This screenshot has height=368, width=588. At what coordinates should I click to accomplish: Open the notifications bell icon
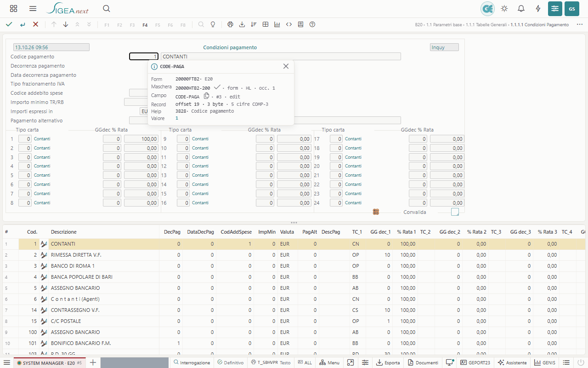coord(521,9)
